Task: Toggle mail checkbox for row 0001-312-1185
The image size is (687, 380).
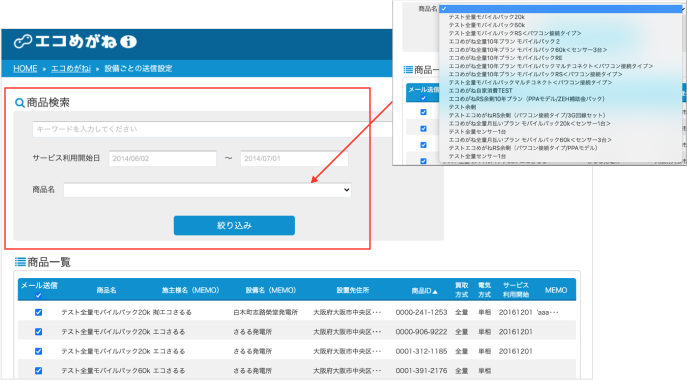Action: click(39, 351)
